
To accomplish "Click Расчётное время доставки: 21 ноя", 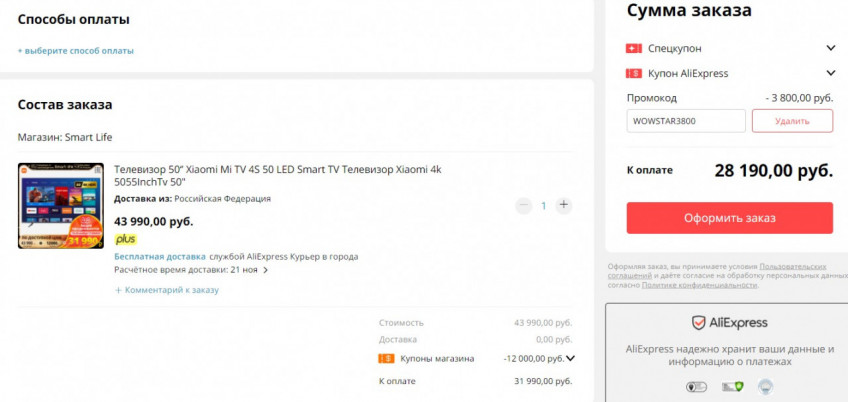I will pos(186,270).
